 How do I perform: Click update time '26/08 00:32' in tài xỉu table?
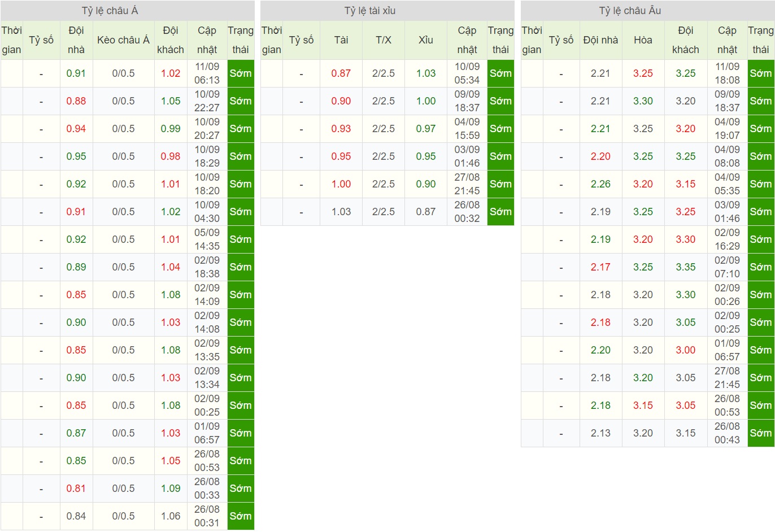click(467, 212)
